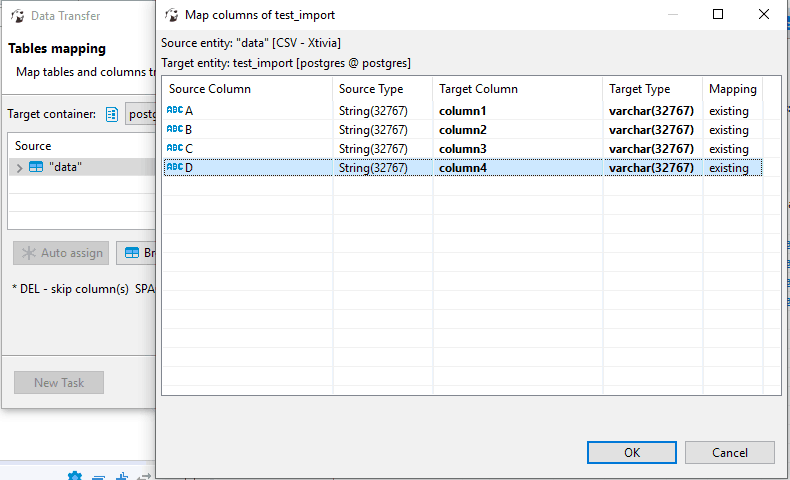Maximize the Map columns dialog
Screen dimensions: 790x480
tap(718, 14)
